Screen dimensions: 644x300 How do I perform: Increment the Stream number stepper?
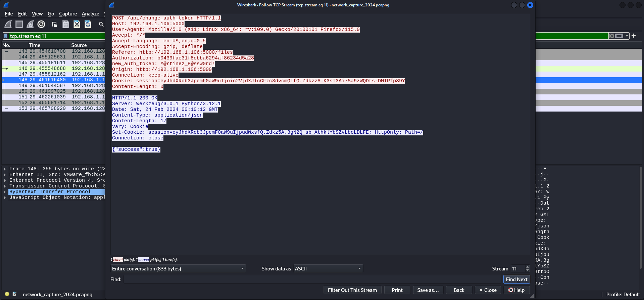[x=528, y=267]
